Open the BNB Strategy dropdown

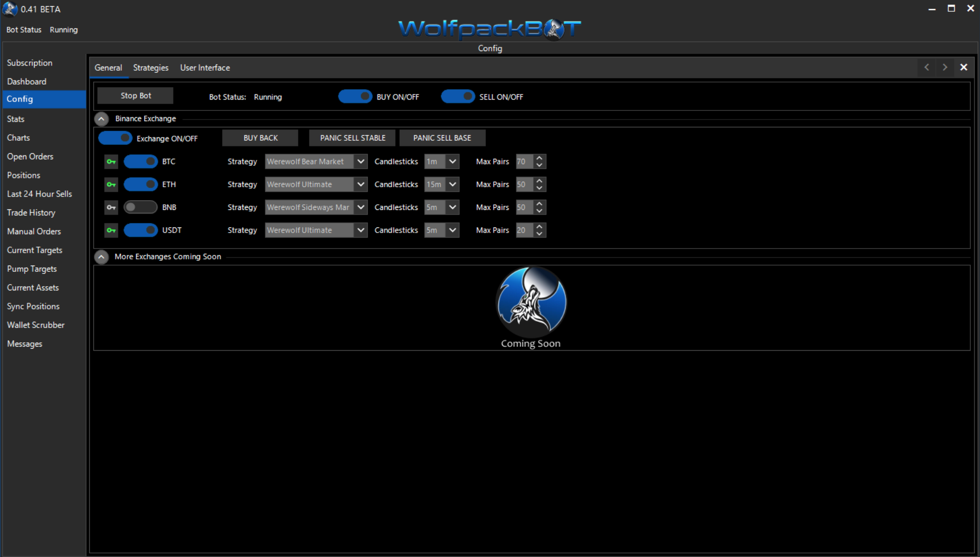pyautogui.click(x=316, y=207)
